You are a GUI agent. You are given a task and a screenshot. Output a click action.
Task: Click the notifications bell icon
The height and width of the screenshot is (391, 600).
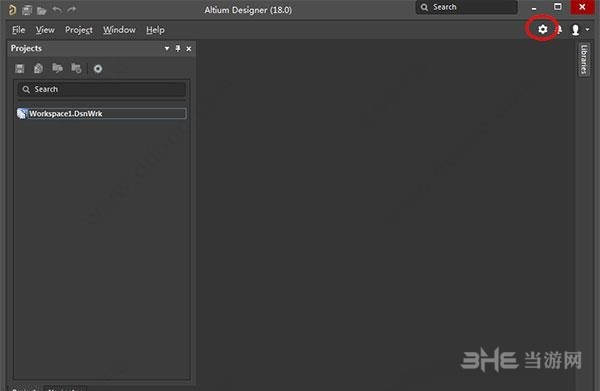559,29
